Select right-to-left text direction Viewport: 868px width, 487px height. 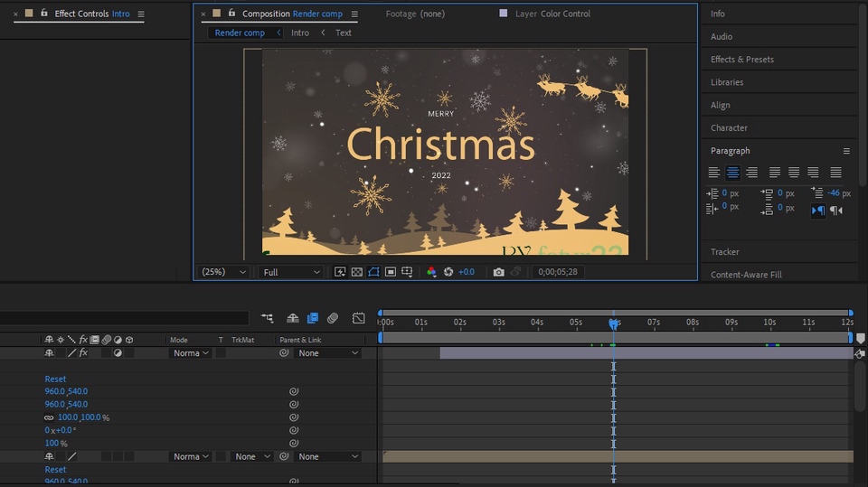(836, 211)
